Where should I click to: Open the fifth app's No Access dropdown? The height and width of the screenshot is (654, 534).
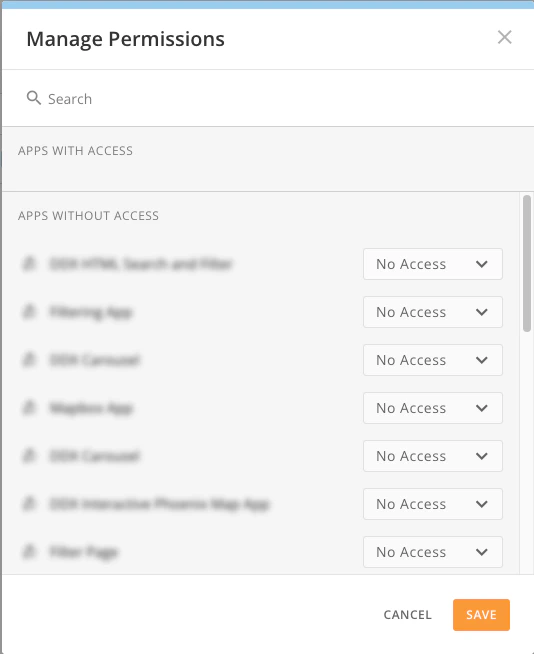pyautogui.click(x=433, y=456)
